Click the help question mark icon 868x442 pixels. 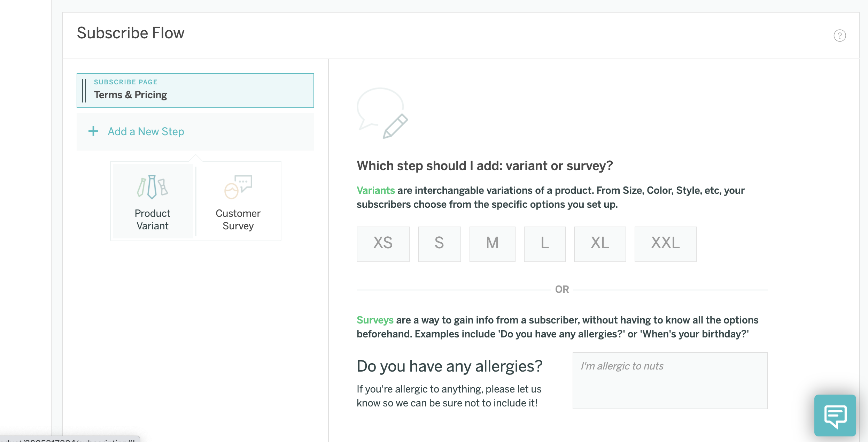tap(839, 36)
